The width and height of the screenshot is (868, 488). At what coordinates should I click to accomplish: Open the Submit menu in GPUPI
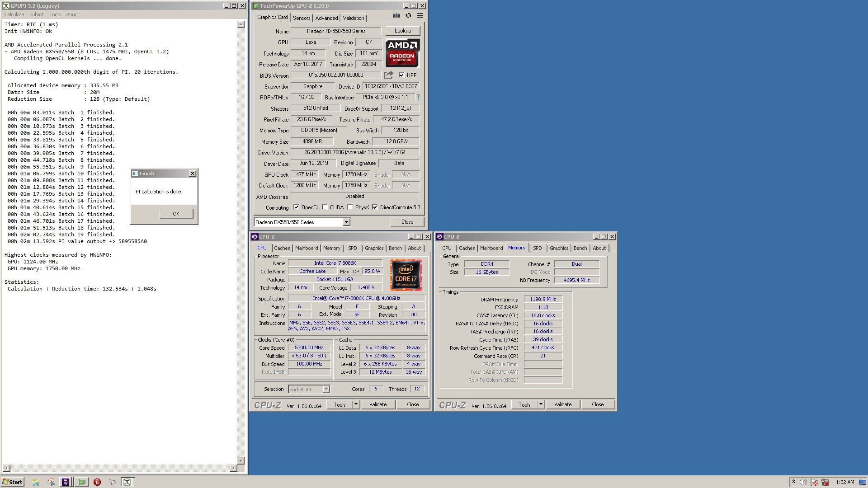(37, 14)
